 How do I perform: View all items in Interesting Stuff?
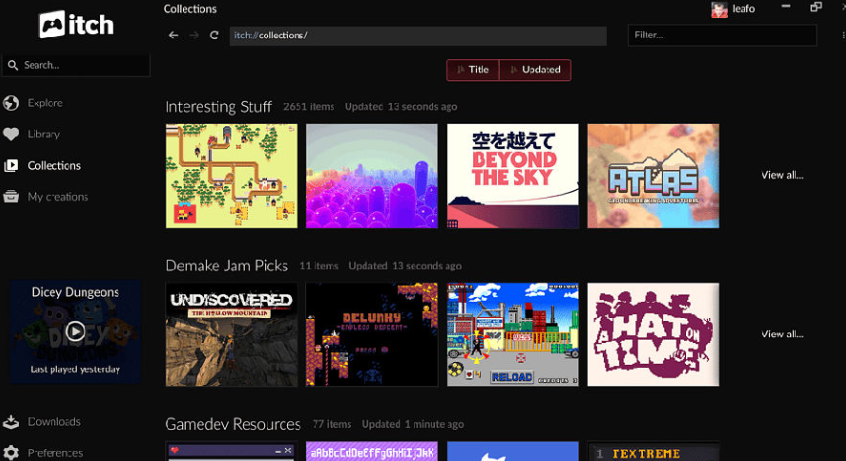pyautogui.click(x=782, y=175)
